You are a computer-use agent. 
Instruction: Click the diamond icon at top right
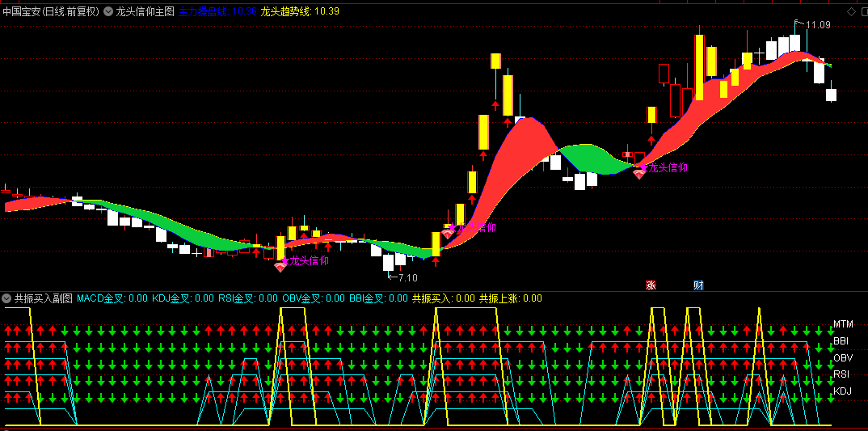point(851,11)
